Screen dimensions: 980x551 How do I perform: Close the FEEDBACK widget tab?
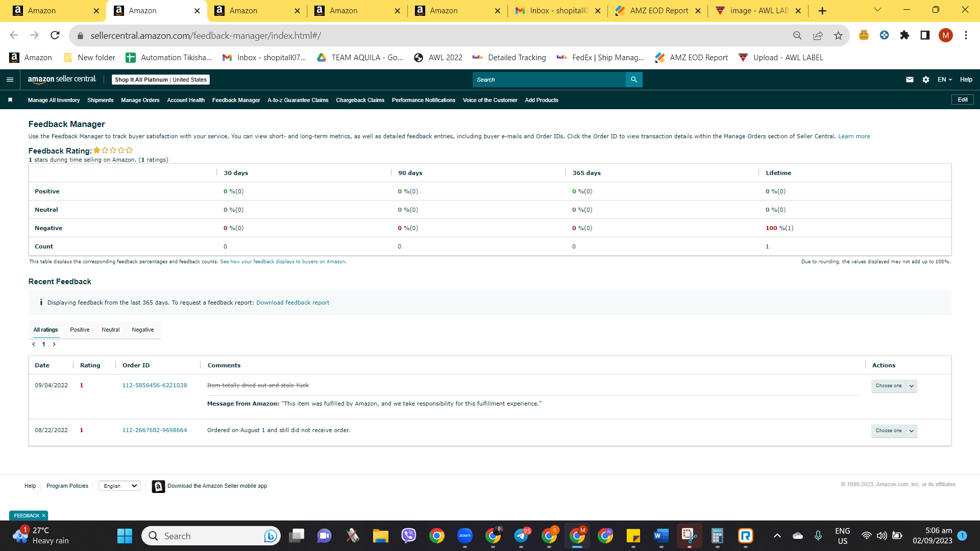[43, 516]
